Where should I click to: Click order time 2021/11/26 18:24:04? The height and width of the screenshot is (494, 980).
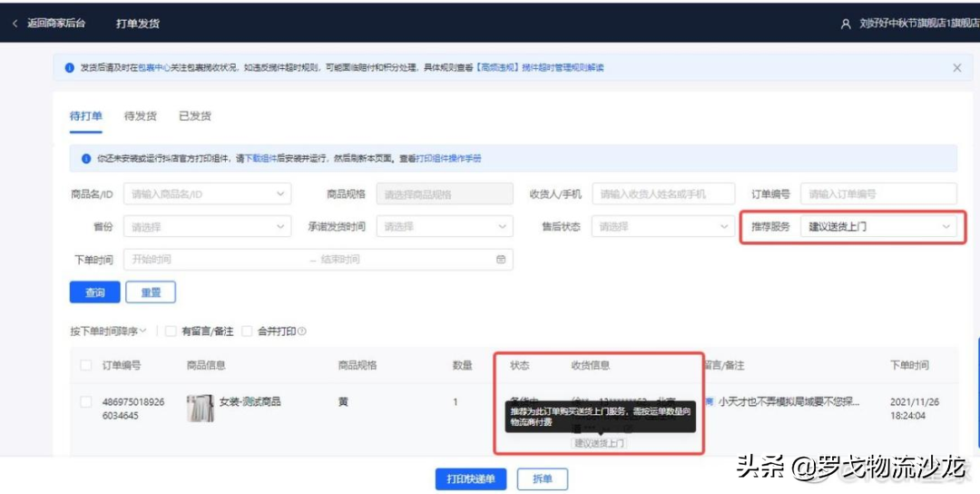coord(914,409)
